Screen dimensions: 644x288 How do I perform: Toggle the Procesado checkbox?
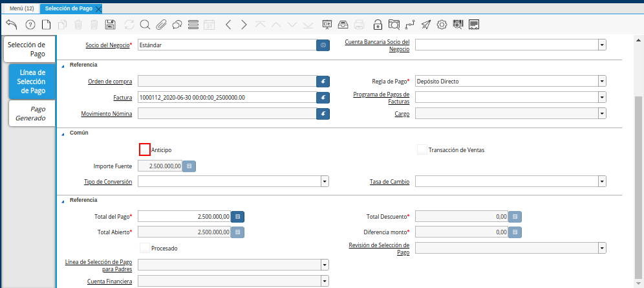point(145,248)
